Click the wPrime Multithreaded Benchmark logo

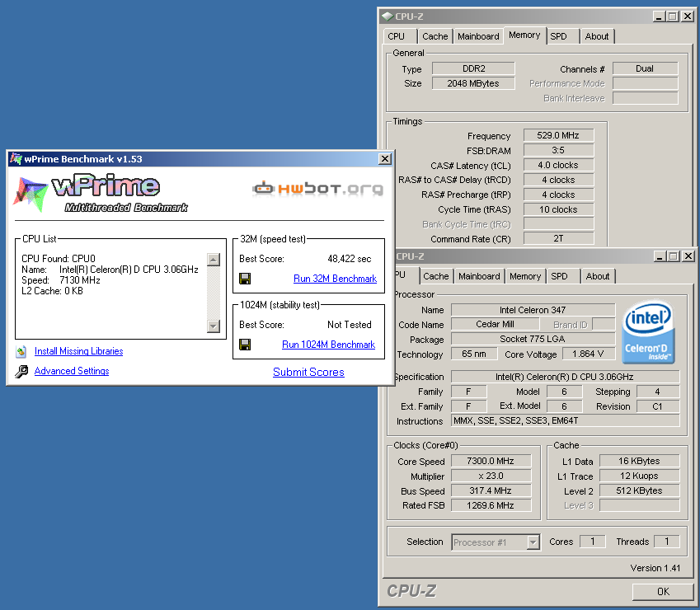click(x=101, y=193)
